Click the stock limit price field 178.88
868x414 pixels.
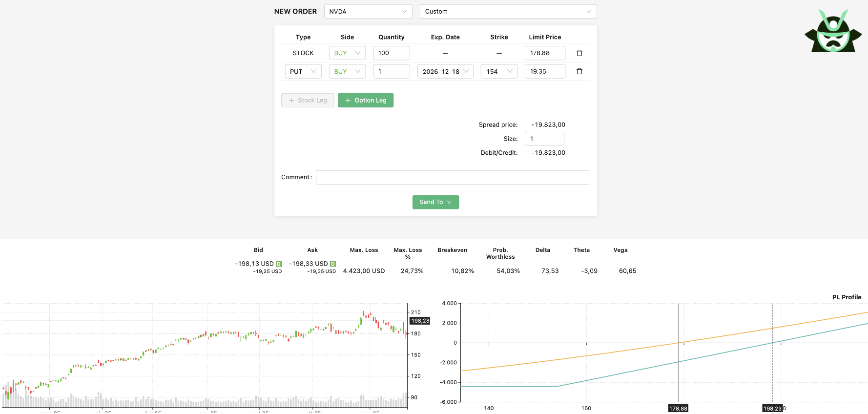(544, 53)
